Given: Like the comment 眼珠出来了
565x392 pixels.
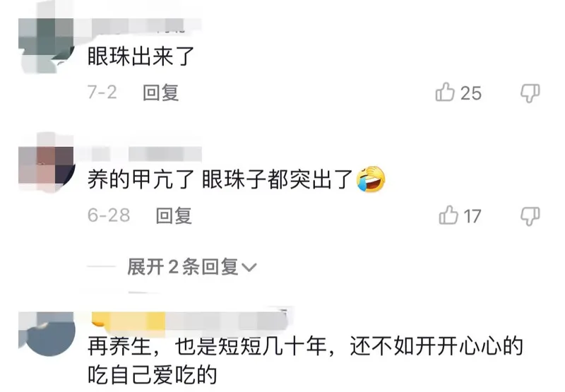Looking at the screenshot, I should [445, 93].
